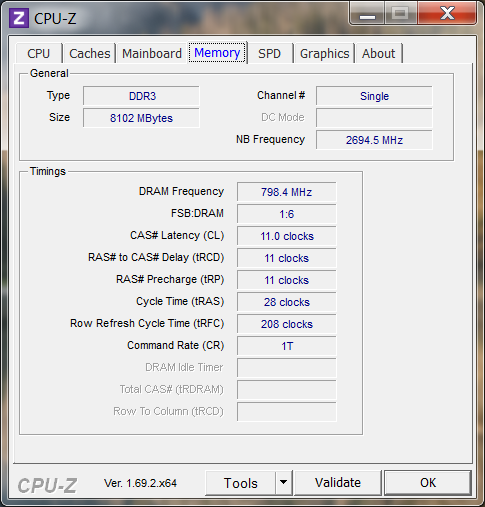This screenshot has width=485, height=507.
Task: Select the Memory tab
Action: (x=217, y=53)
